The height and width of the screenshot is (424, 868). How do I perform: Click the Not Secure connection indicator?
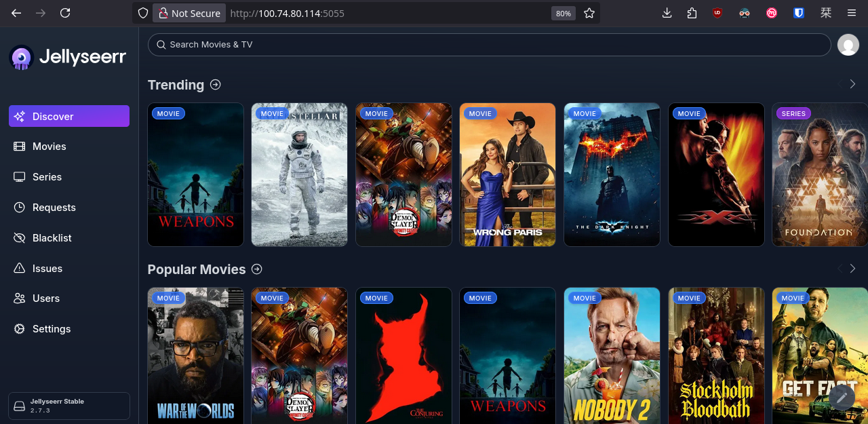[x=189, y=13]
